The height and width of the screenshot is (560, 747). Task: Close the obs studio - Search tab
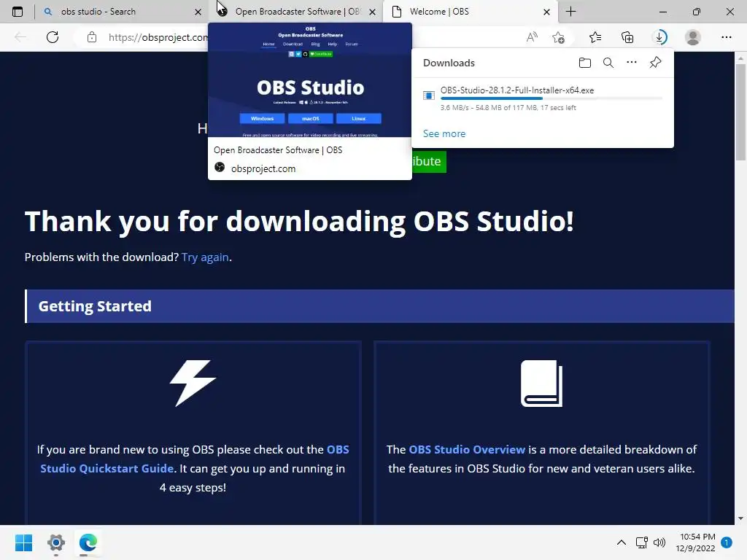click(198, 12)
